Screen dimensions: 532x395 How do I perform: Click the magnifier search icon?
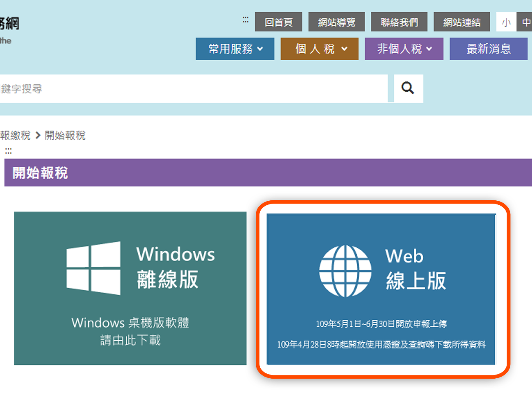pos(408,88)
